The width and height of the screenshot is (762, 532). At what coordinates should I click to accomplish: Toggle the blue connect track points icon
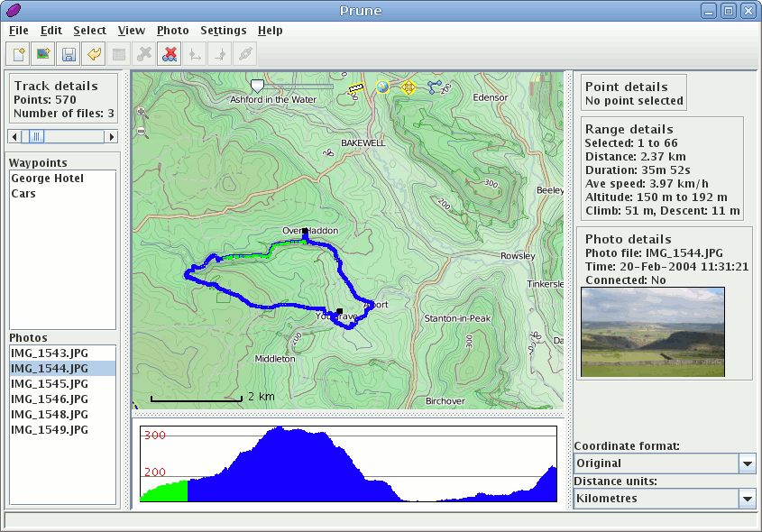click(x=436, y=87)
